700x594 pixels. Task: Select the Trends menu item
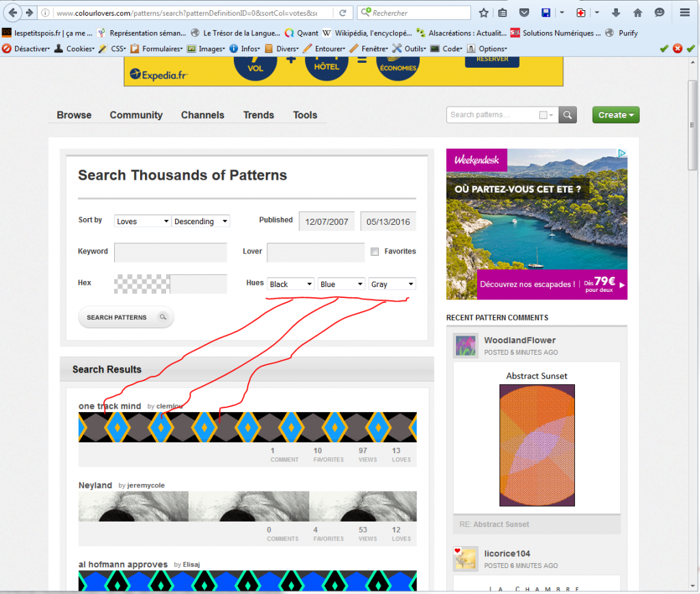(258, 115)
